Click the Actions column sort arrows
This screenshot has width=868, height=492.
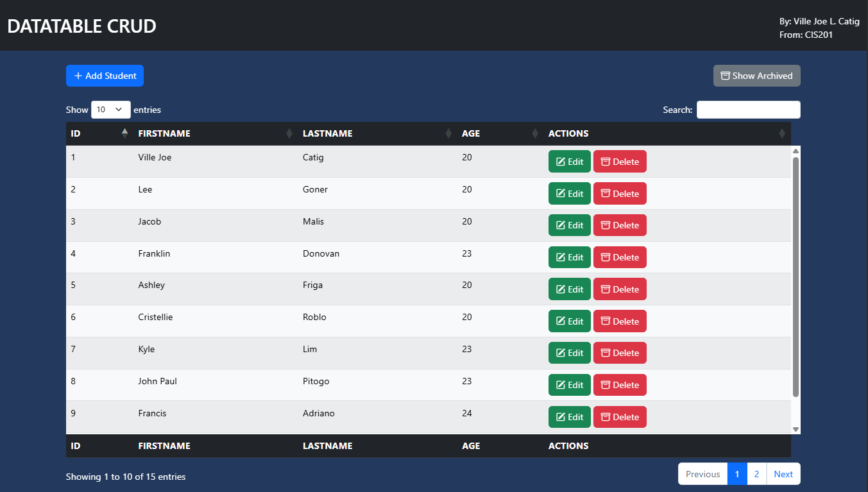pyautogui.click(x=781, y=133)
